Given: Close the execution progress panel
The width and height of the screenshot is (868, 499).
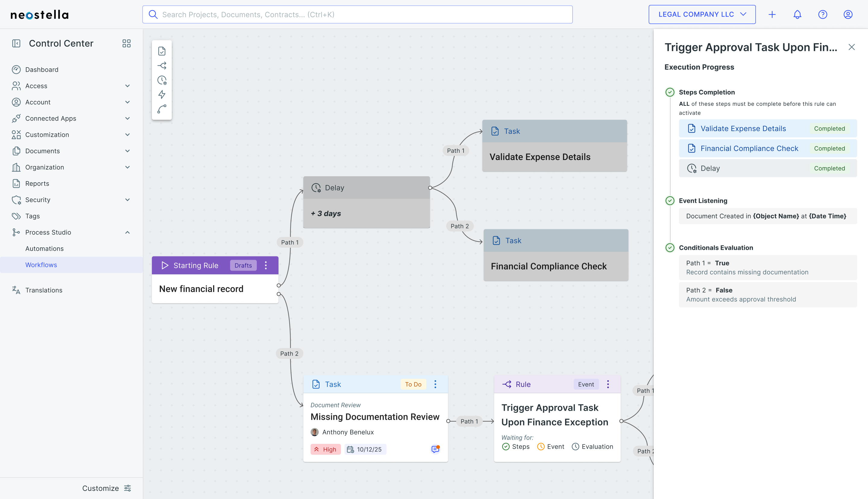Looking at the screenshot, I should 851,47.
